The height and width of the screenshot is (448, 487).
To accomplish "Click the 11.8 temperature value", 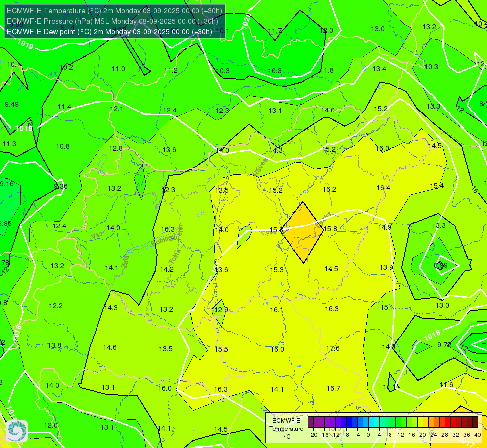I will point(327,70).
